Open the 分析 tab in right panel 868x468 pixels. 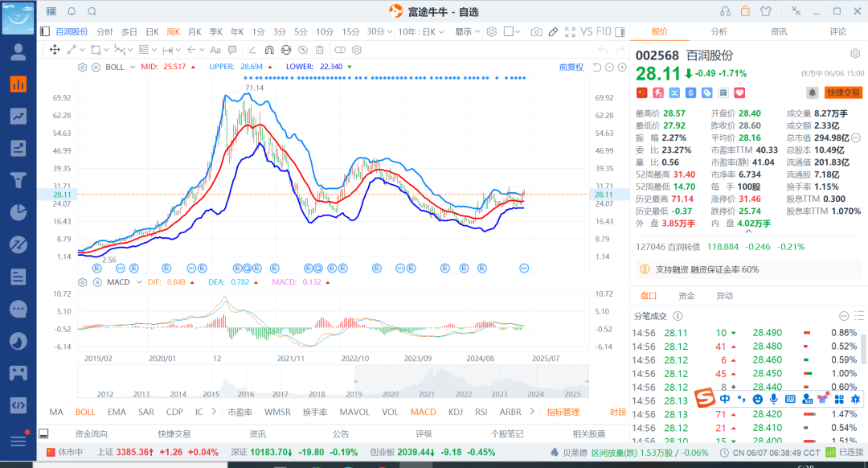click(x=719, y=31)
